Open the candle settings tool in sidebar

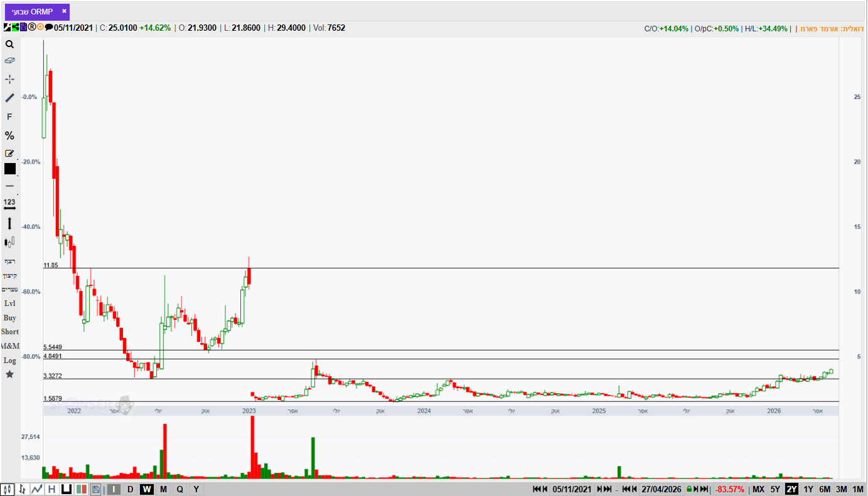click(9, 242)
